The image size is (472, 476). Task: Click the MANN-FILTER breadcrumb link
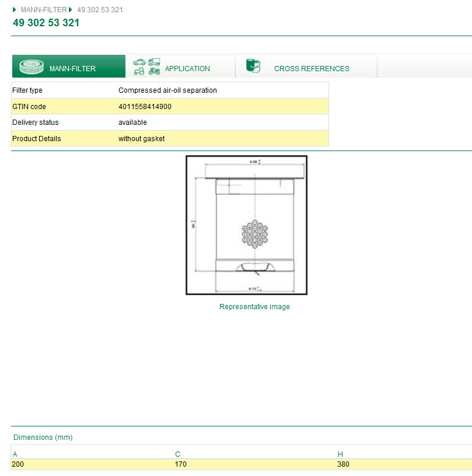[x=44, y=10]
